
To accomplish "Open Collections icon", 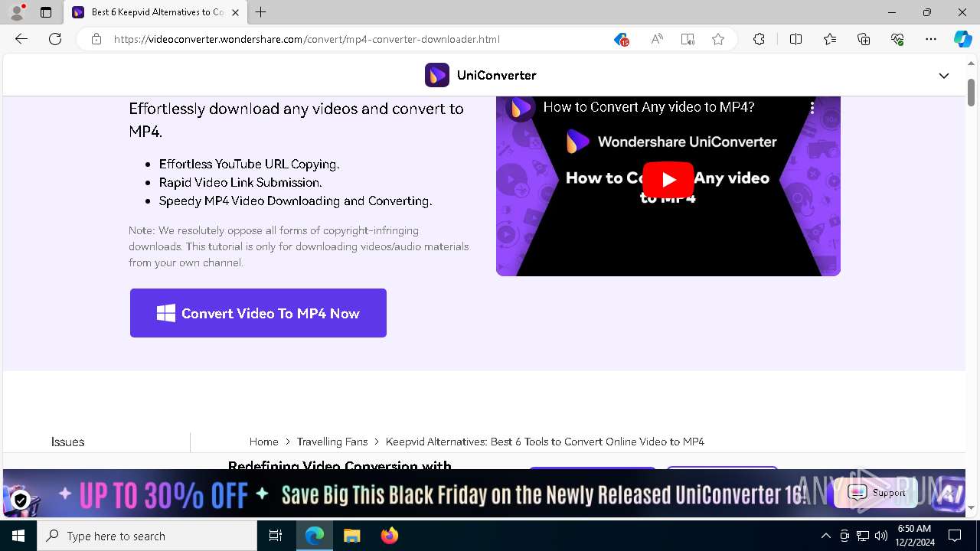I will 864,39.
